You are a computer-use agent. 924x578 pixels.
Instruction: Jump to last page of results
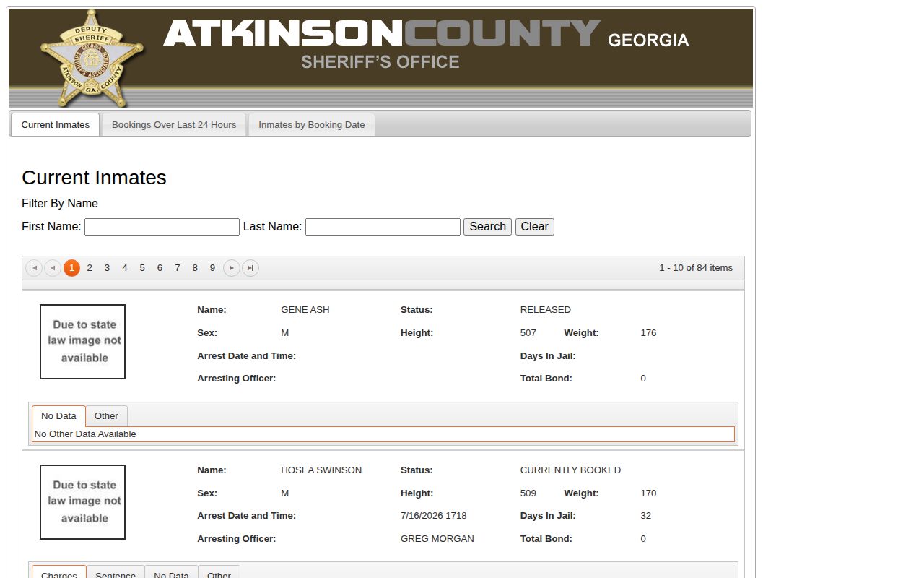(250, 268)
